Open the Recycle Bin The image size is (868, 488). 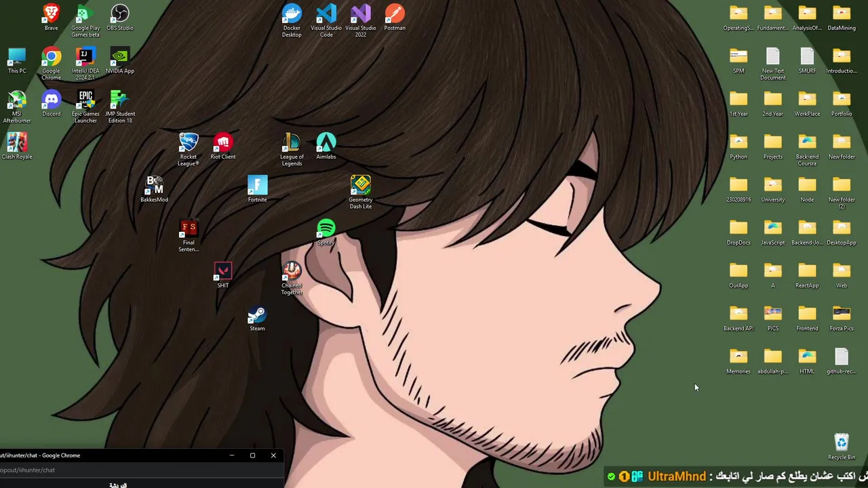point(842,446)
